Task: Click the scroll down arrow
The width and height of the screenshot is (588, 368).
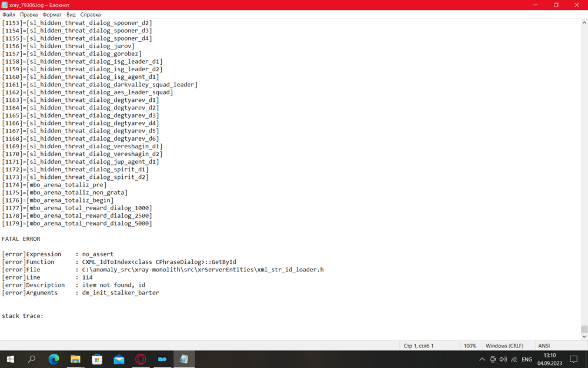Action: tap(584, 337)
